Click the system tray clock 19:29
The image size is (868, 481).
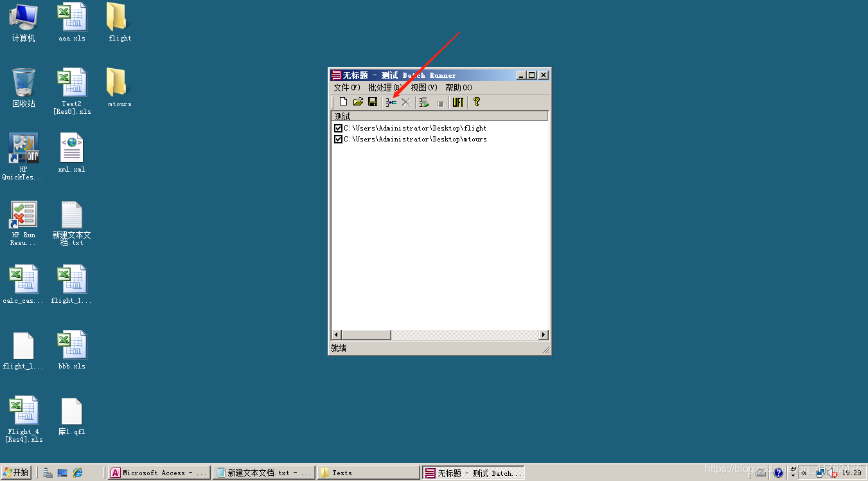(x=852, y=473)
